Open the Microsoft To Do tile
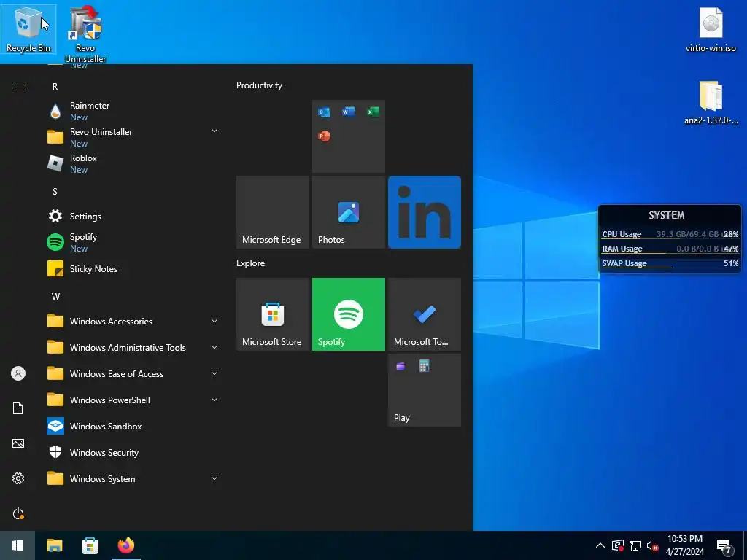Viewport: 747px width, 560px height. [425, 314]
